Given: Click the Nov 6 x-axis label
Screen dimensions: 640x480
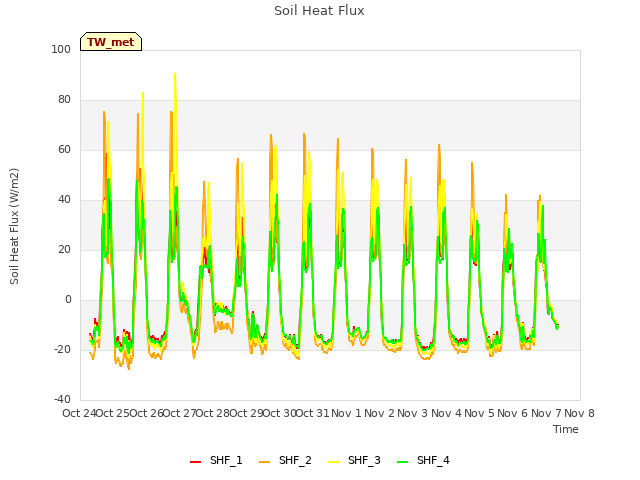Looking at the screenshot, I should (513, 413).
